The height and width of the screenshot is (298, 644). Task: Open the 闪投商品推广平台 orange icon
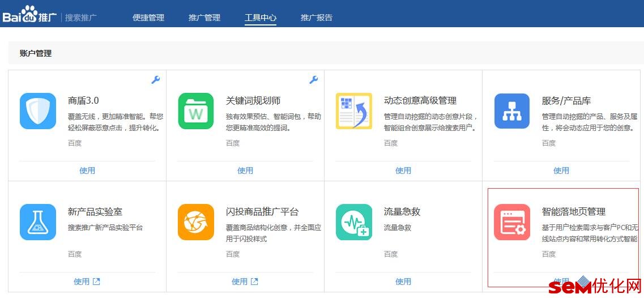196,222
